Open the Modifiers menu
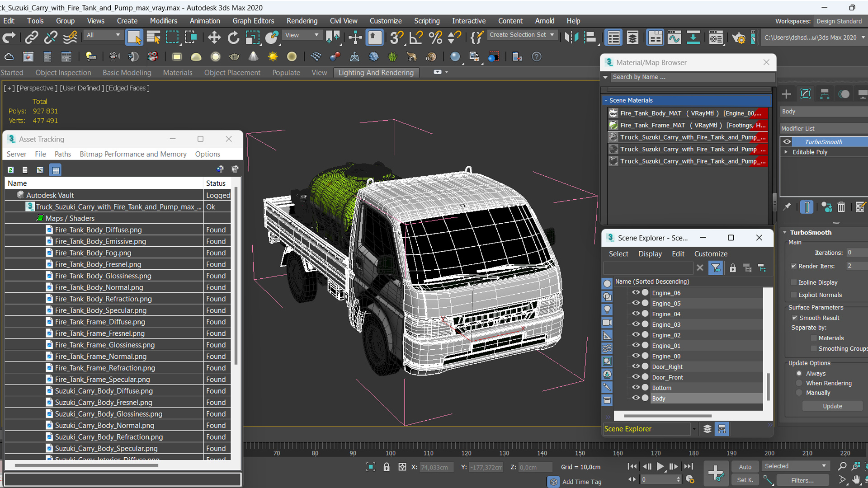Image resolution: width=868 pixels, height=488 pixels. (x=164, y=21)
